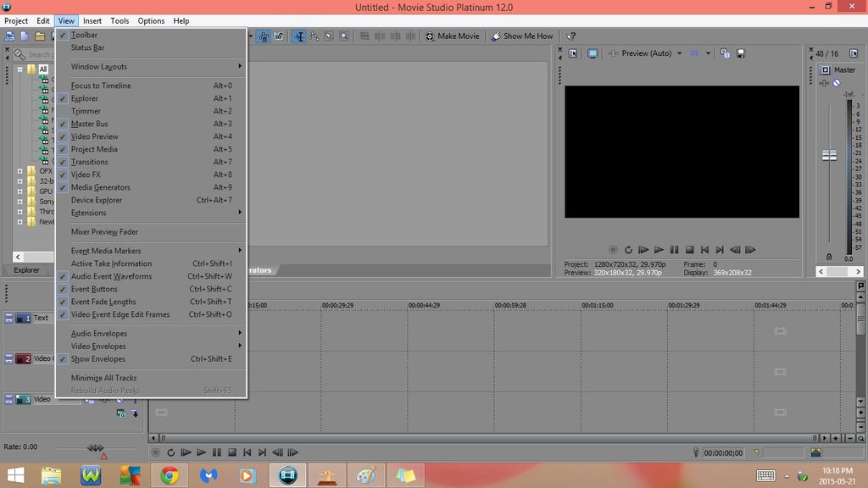Viewport: 868px width, 488px height.
Task: Expand the Window Layouts submenu
Action: pos(99,67)
